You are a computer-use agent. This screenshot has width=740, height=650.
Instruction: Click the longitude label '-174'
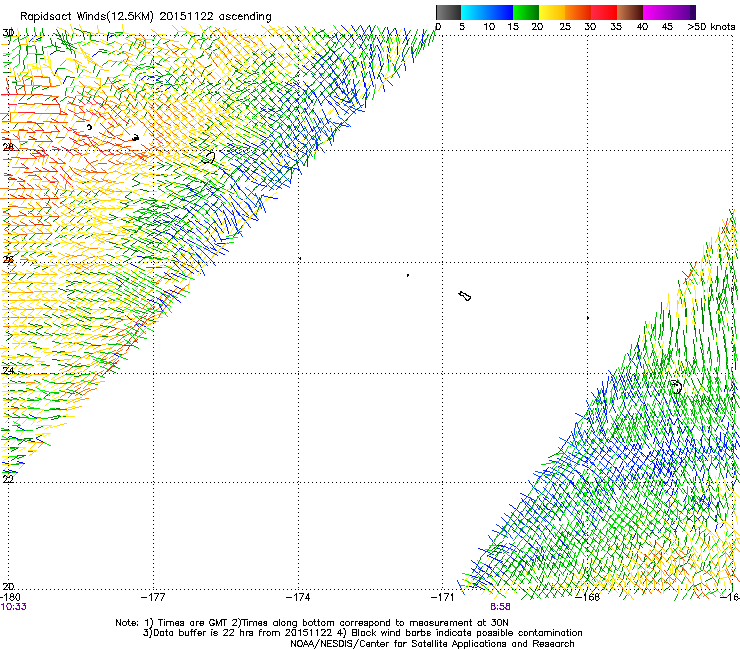(x=298, y=597)
